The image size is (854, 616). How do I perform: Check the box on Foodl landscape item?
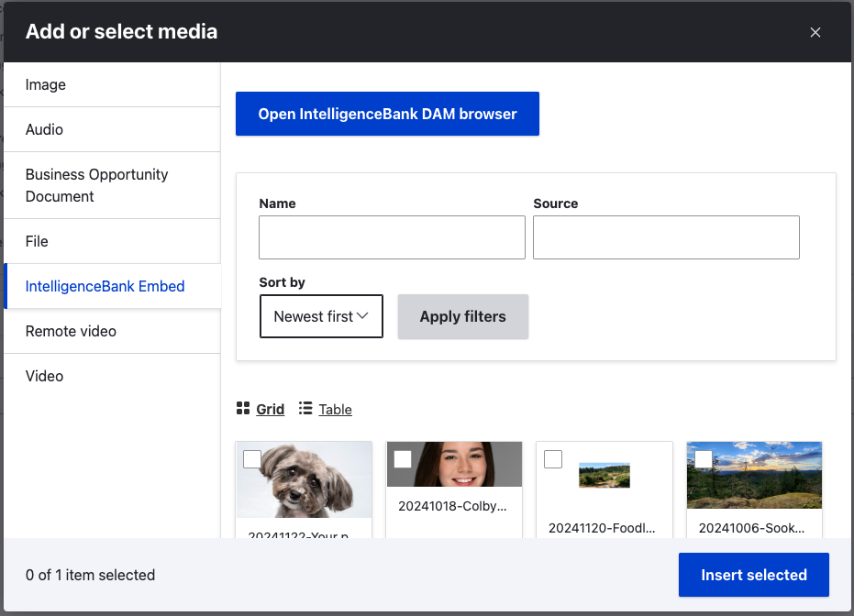point(553,459)
